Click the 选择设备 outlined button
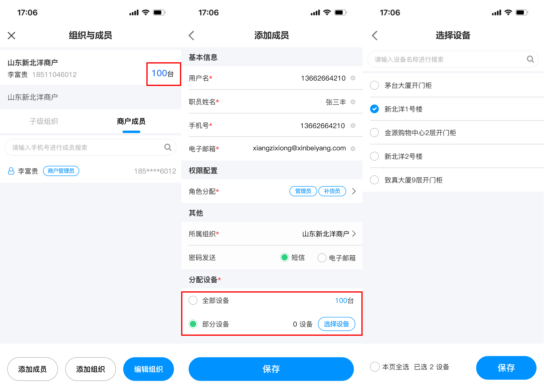The image size is (544, 392). (336, 324)
